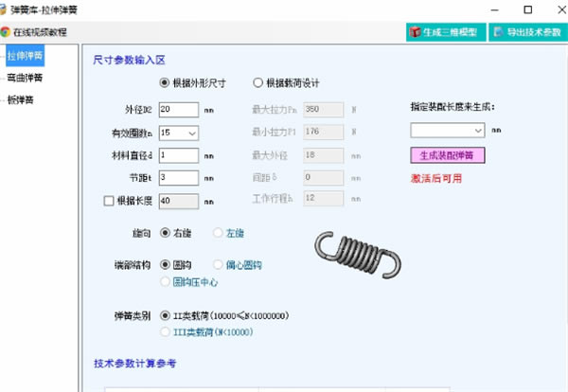This screenshot has height=392, width=568.
Task: Click the extension spring preview image
Action: [x=358, y=255]
